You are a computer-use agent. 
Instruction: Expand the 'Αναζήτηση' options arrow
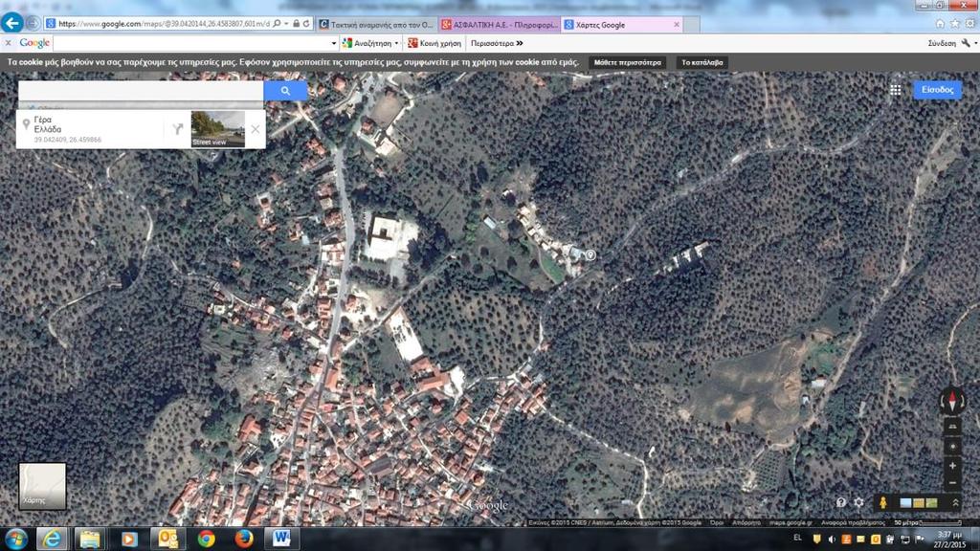[396, 43]
